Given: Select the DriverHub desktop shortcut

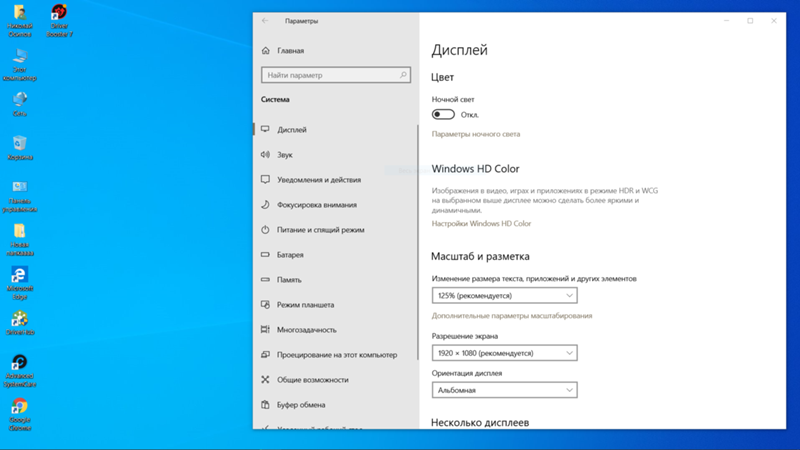Looking at the screenshot, I should 20,323.
